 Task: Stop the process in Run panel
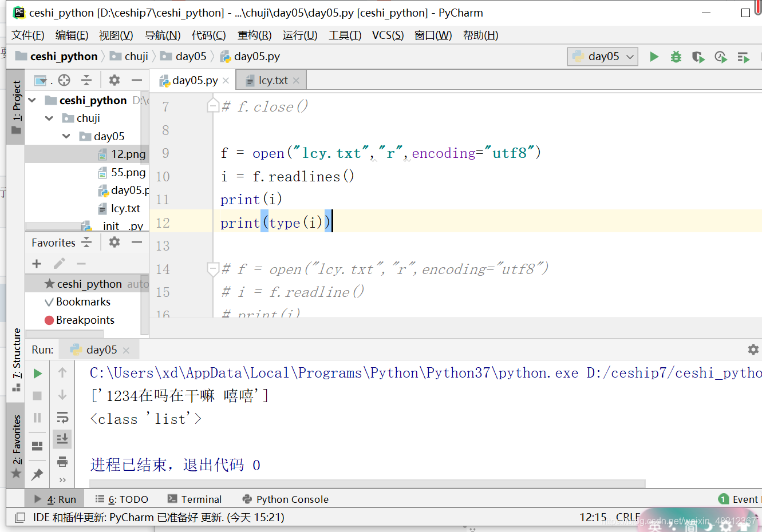(38, 395)
